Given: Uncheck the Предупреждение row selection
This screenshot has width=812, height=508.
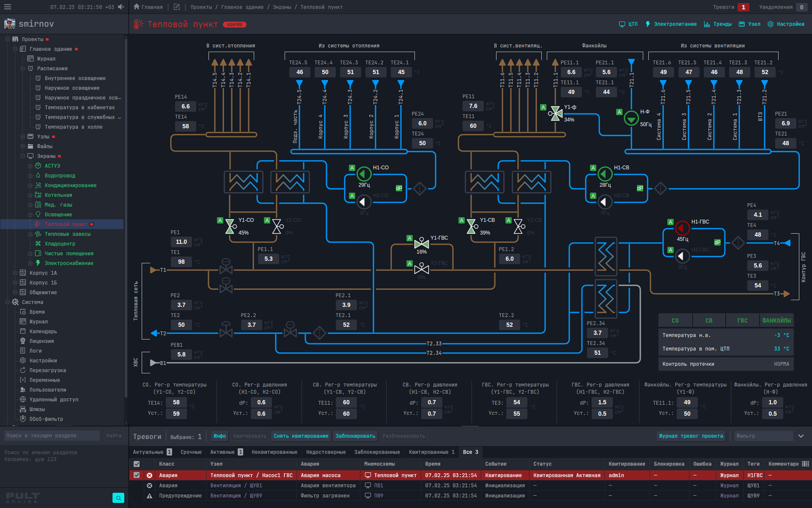Looking at the screenshot, I should tap(137, 495).
